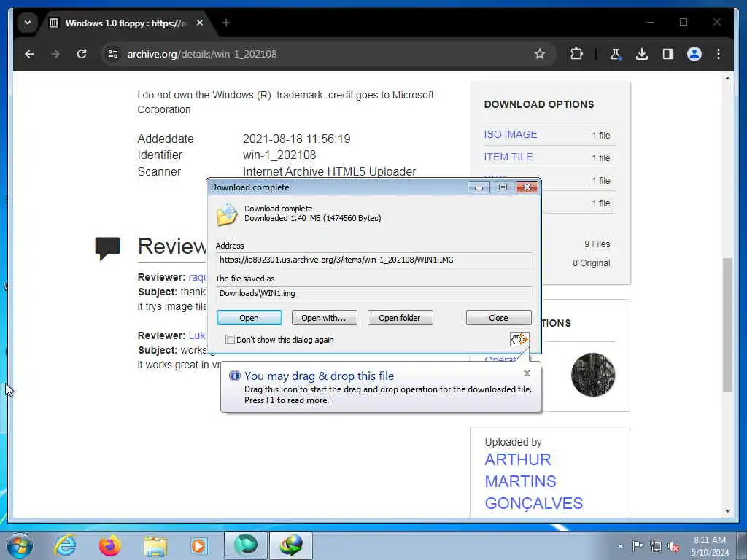Check Don't show this dialog again

pos(230,340)
